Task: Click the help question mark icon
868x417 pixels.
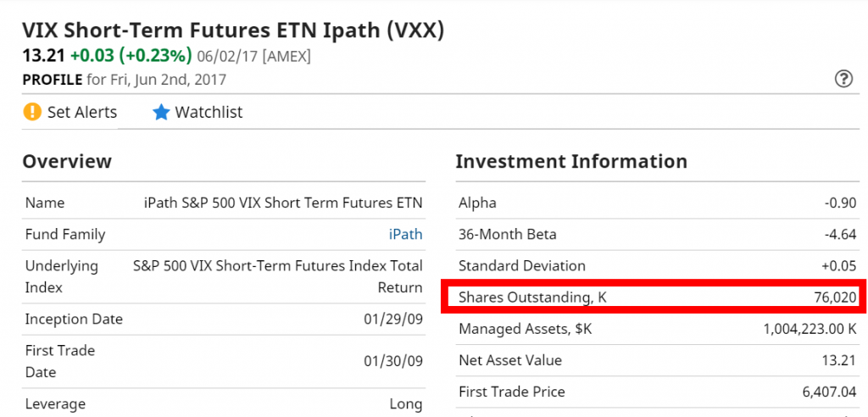Action: [843, 79]
